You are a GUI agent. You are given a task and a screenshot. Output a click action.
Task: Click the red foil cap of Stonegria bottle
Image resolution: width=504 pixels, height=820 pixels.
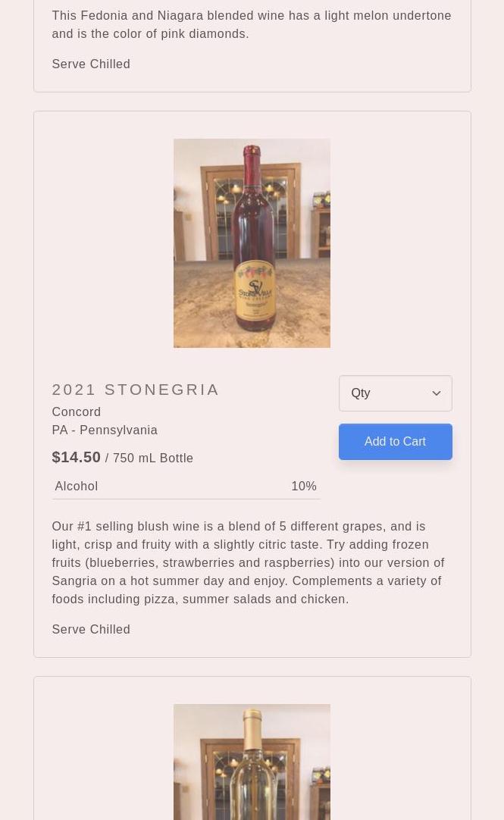251,161
